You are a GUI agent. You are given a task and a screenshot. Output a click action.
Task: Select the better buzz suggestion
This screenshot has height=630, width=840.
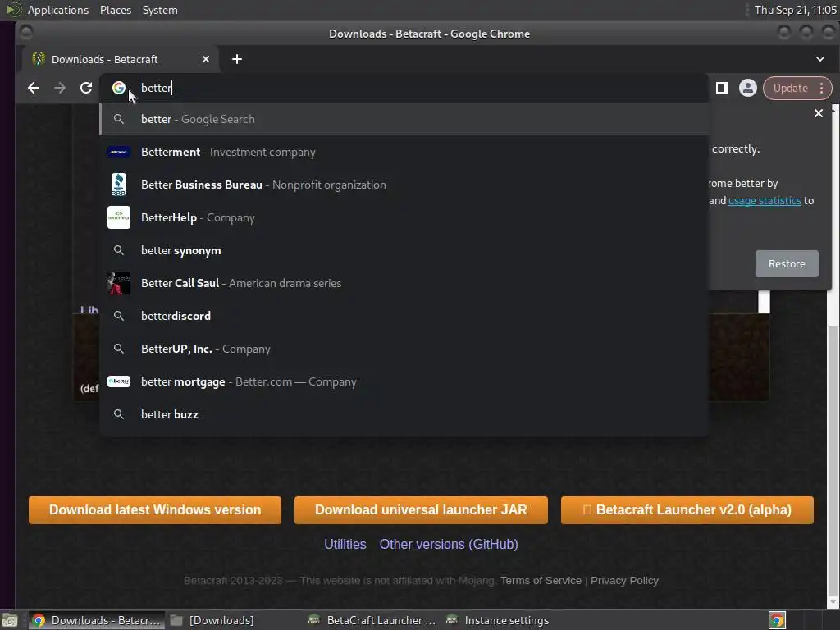pos(404,414)
